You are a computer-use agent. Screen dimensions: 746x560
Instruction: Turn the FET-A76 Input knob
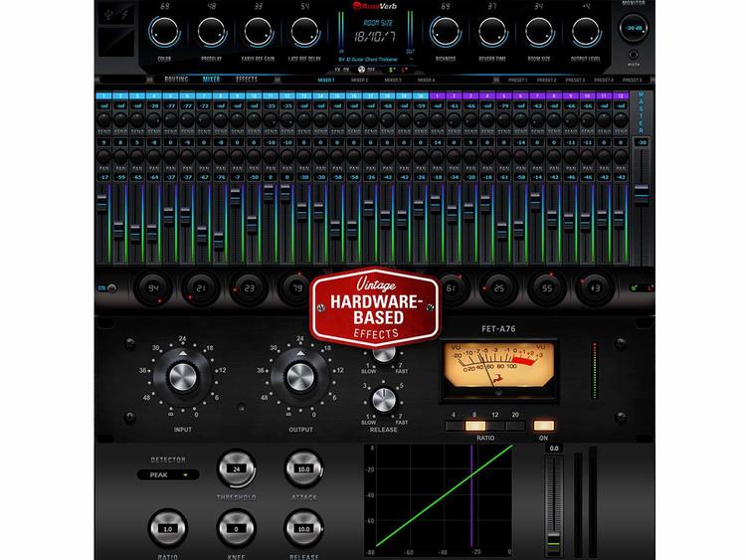point(183,377)
